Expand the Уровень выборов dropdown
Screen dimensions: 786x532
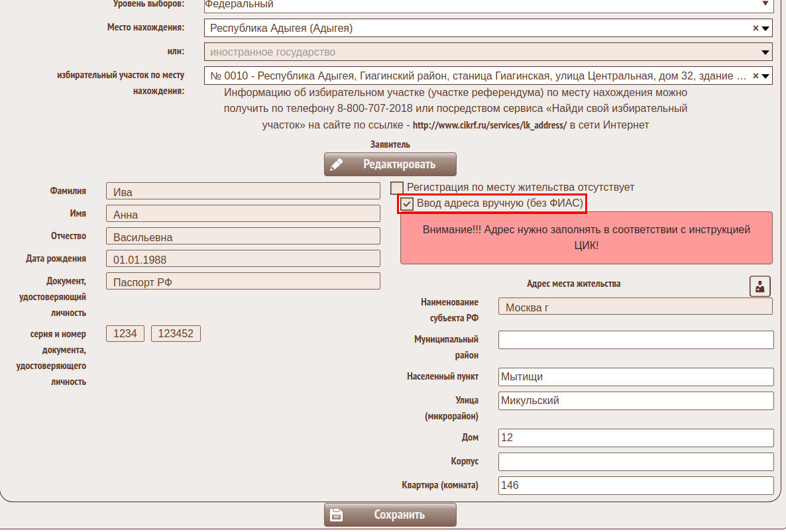click(765, 4)
